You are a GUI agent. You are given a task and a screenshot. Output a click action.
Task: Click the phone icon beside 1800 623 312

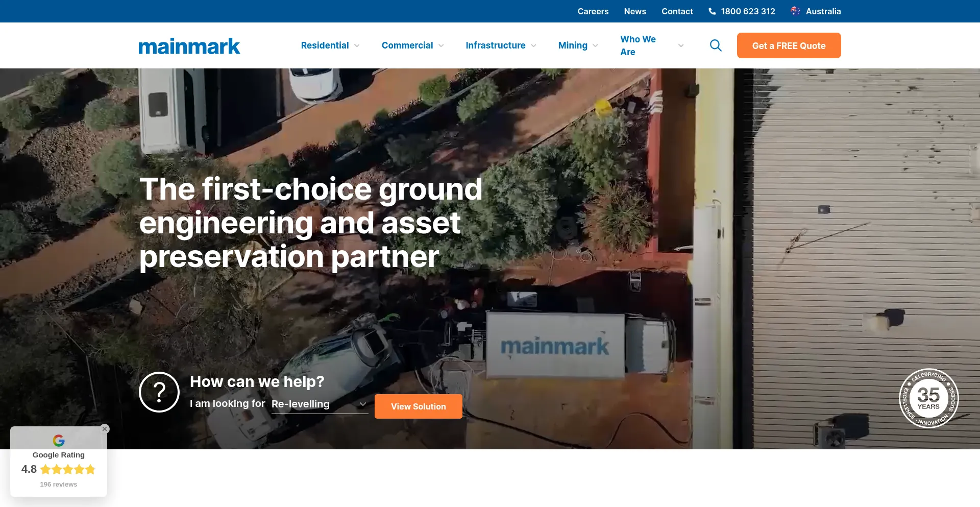tap(712, 11)
